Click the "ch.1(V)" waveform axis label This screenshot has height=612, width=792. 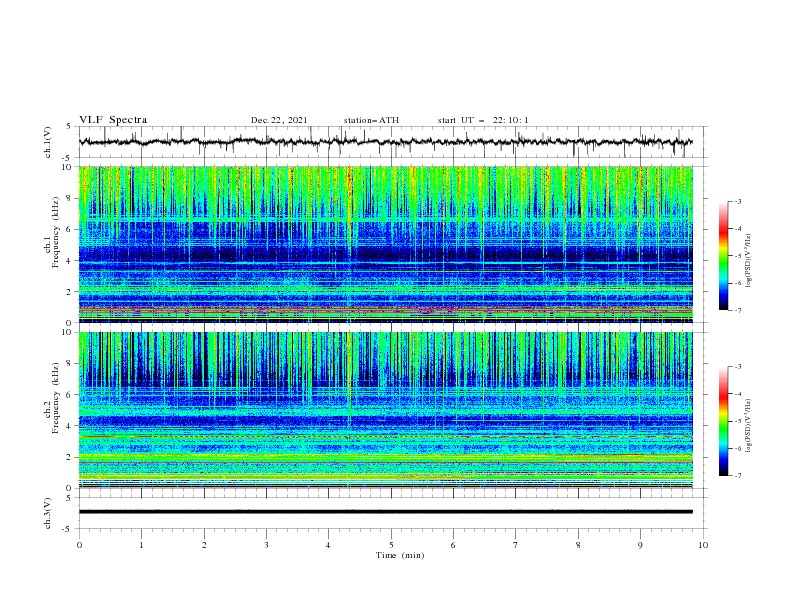(x=48, y=142)
